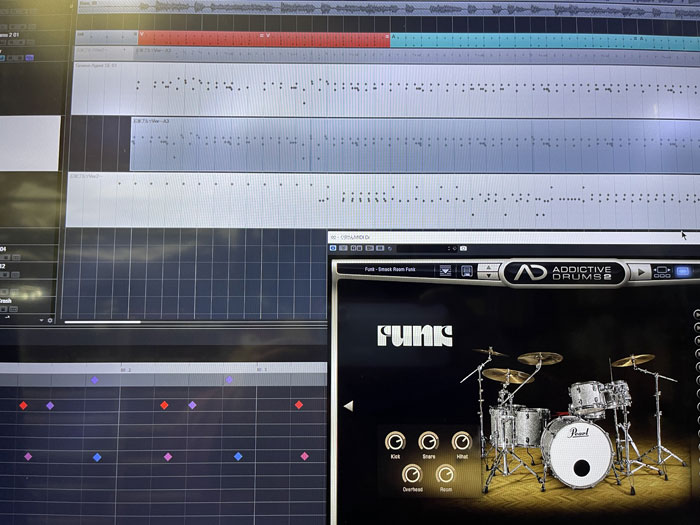700x525 pixels.
Task: Click the Addictive Drums 2 logo
Action: [x=563, y=272]
